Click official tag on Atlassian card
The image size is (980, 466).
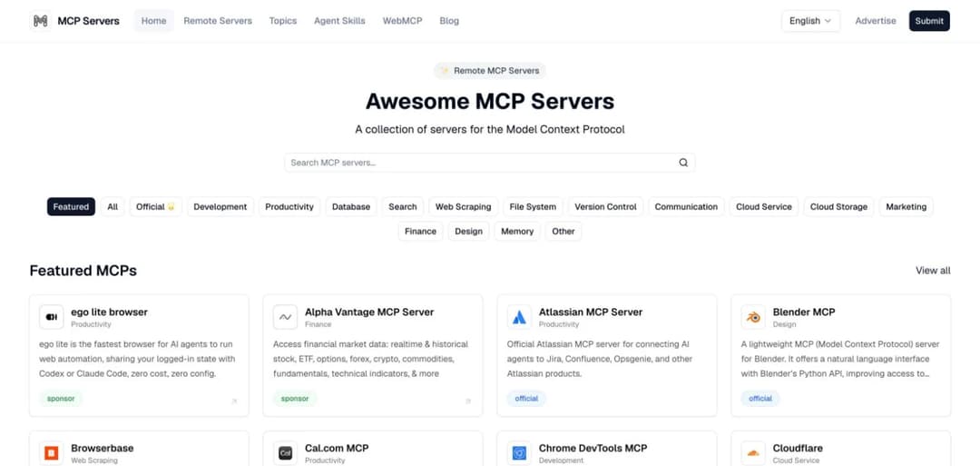coord(526,399)
